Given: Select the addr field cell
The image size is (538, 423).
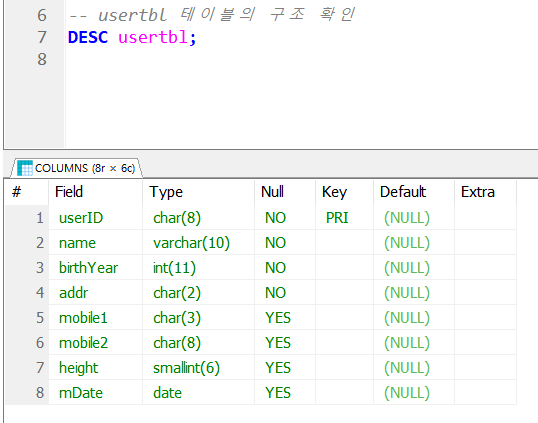Looking at the screenshot, I should point(95,293).
